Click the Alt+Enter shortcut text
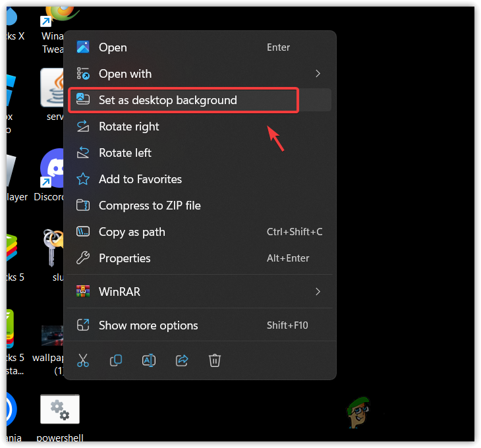 pyautogui.click(x=288, y=258)
